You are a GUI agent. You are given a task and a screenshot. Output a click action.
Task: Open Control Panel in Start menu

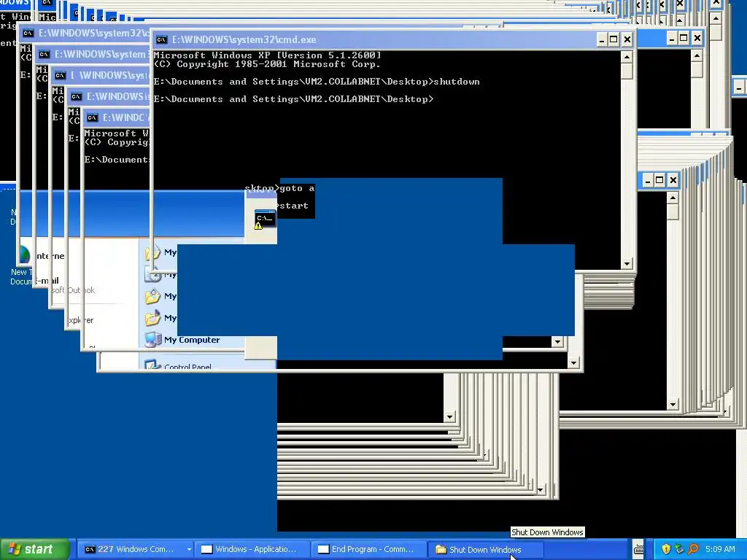point(187,367)
